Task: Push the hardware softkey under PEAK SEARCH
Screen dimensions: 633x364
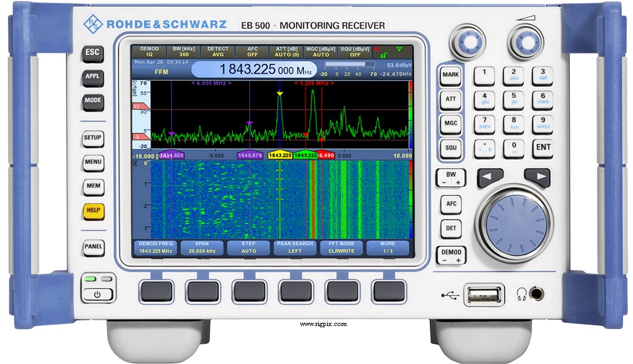Action: click(x=296, y=291)
